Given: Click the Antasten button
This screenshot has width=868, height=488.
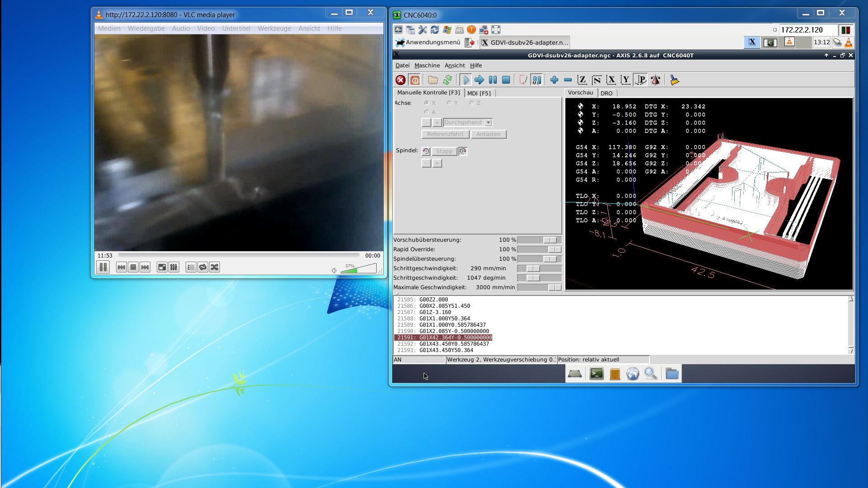Looking at the screenshot, I should pos(488,134).
